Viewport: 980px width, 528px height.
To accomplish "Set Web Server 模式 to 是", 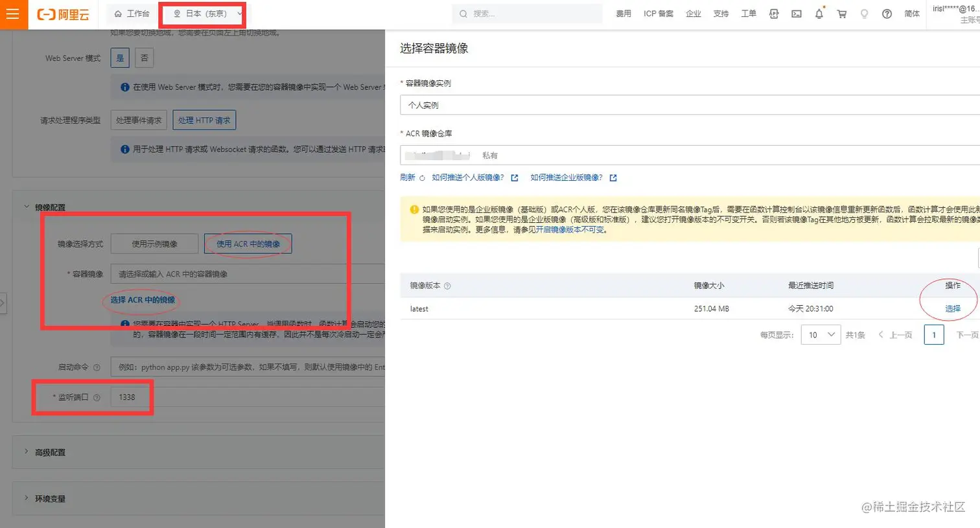I will (x=120, y=58).
